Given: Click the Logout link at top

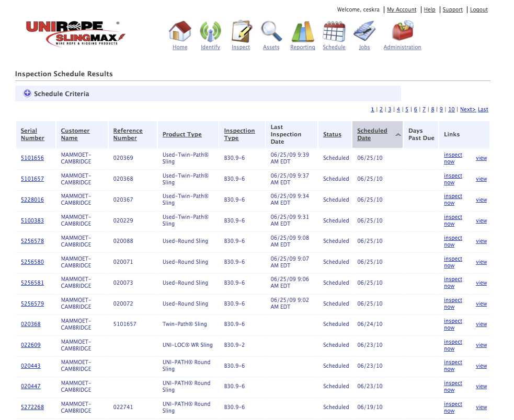Looking at the screenshot, I should tap(478, 9).
